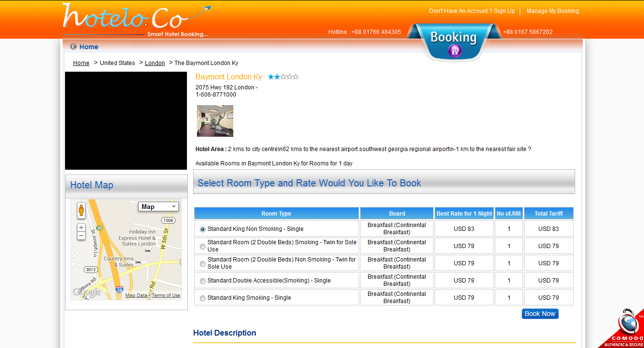Click the Board column header
Image resolution: width=644 pixels, height=348 pixels.
[397, 213]
